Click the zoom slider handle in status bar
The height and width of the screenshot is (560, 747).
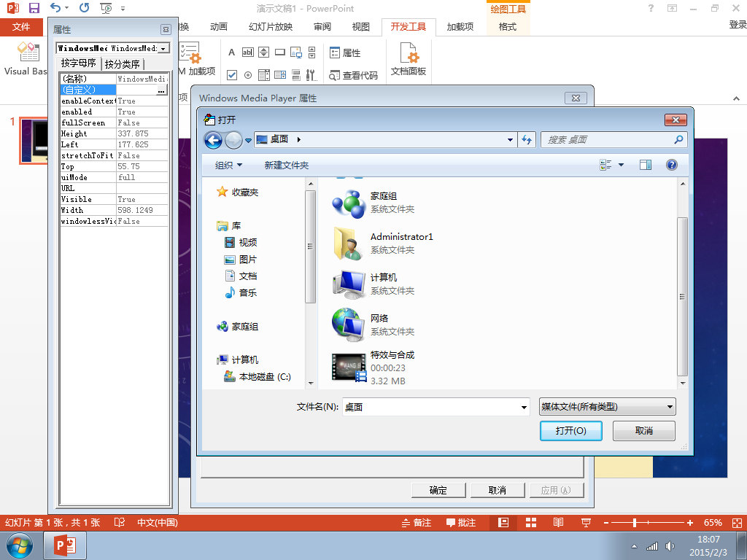635,522
